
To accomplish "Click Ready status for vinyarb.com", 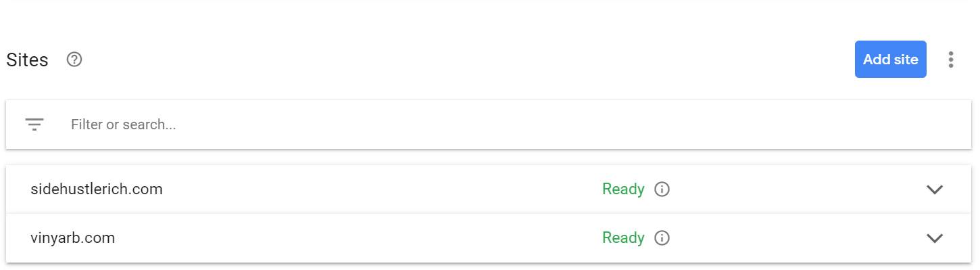I will coord(623,238).
